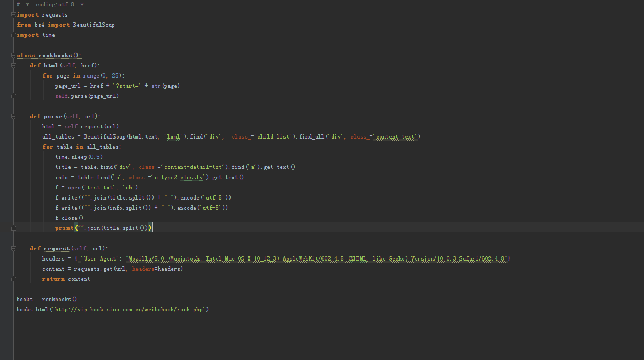Click 'for table in all_tables:' line
The width and height of the screenshot is (644, 360).
pos(82,147)
